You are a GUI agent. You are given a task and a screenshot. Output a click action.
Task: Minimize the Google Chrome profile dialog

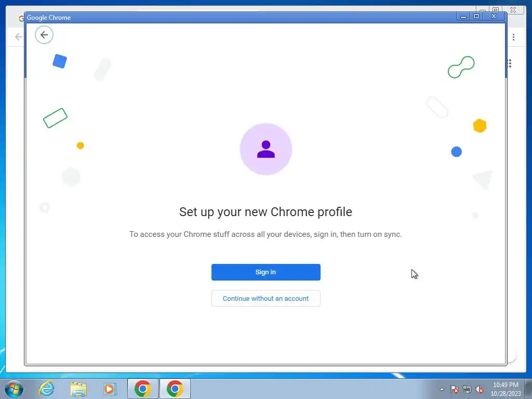coord(463,16)
